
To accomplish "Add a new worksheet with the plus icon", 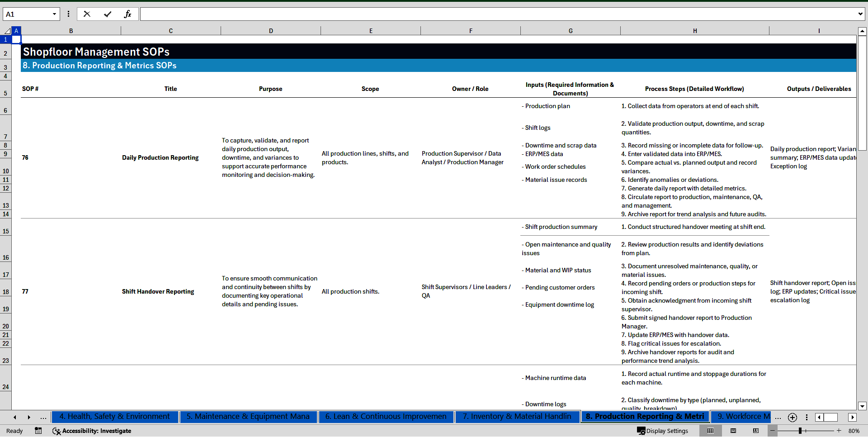I will point(792,418).
